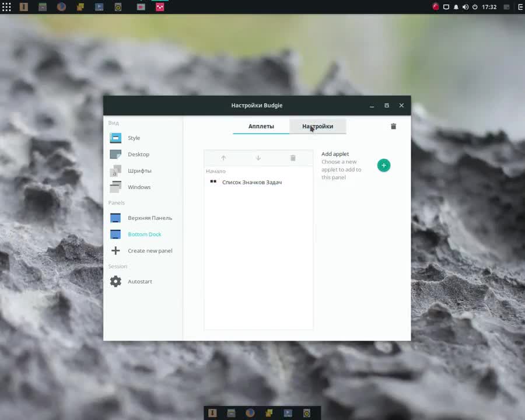525x420 pixels.
Task: Switch to the pink running app in top panel
Action: [160, 6]
